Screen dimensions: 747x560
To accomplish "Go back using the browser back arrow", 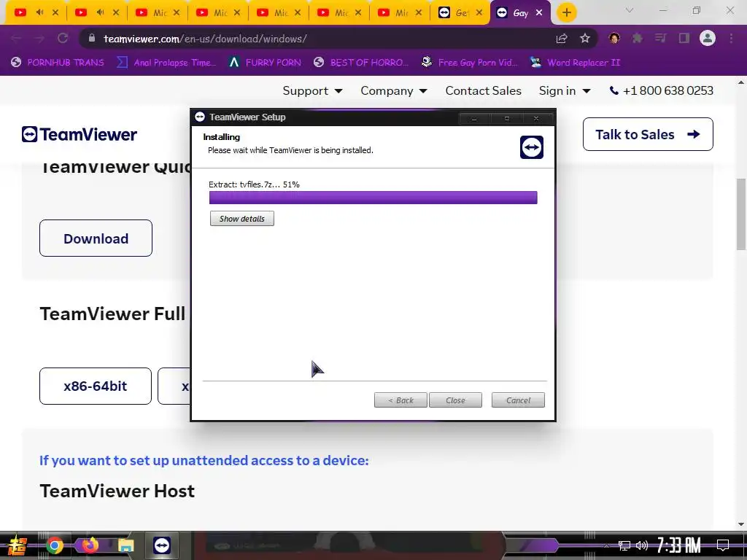I will click(x=16, y=39).
